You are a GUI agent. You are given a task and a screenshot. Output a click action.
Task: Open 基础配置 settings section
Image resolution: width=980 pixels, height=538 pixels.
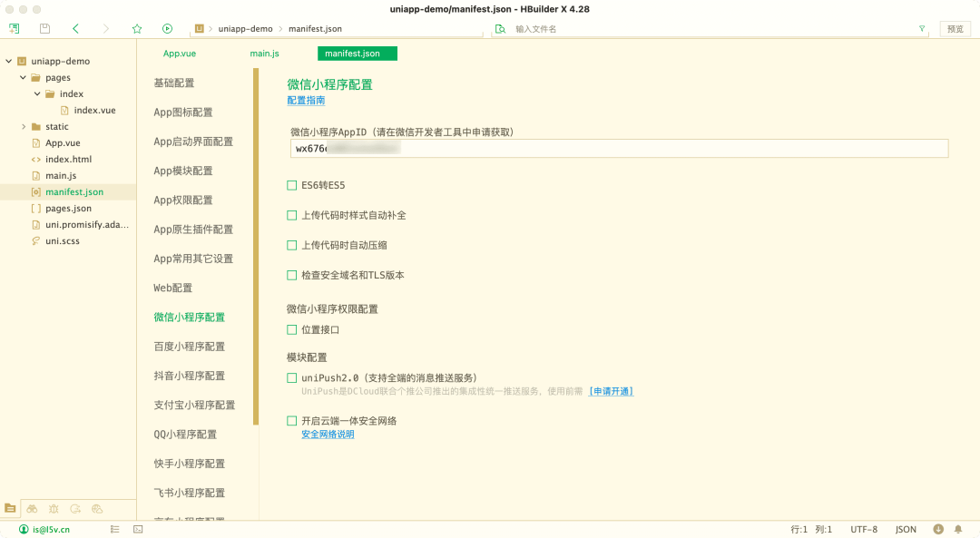coord(173,83)
